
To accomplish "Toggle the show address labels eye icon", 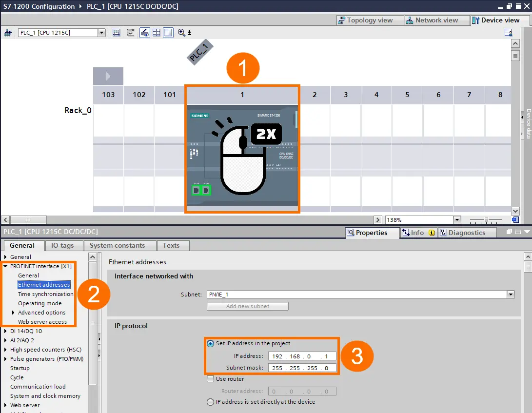I will (145, 32).
